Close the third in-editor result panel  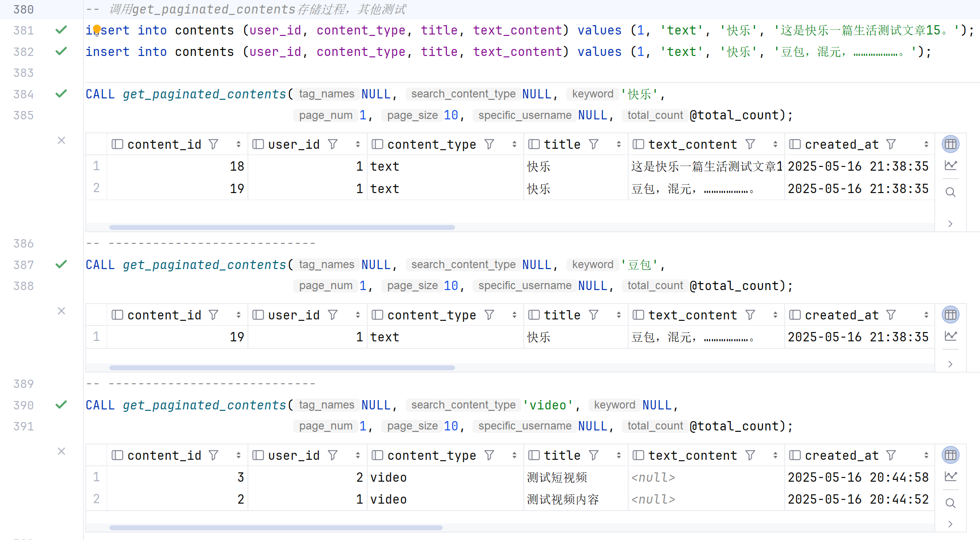click(x=61, y=451)
